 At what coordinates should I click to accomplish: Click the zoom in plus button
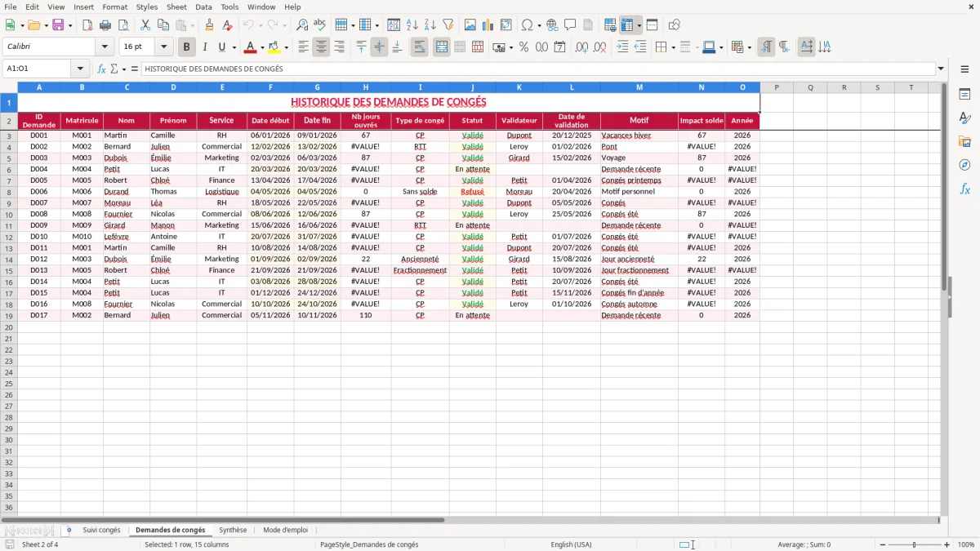click(947, 544)
